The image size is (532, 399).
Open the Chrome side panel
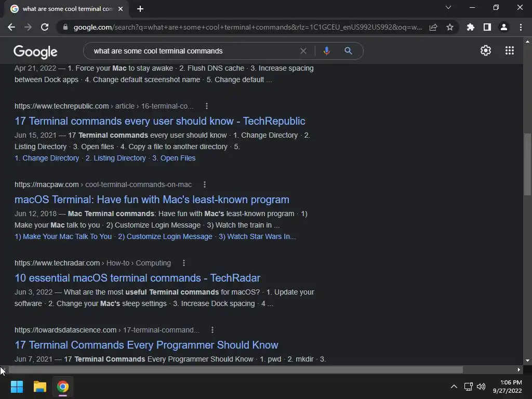487,27
